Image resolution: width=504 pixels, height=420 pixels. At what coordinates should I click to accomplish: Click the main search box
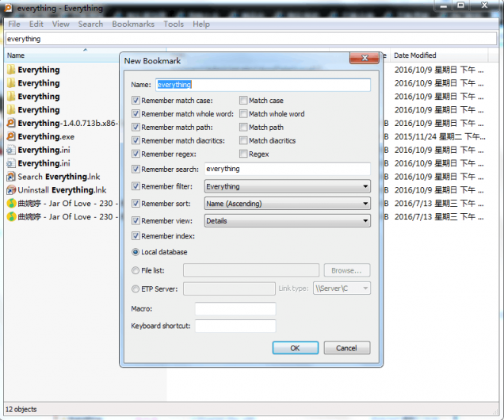point(251,39)
